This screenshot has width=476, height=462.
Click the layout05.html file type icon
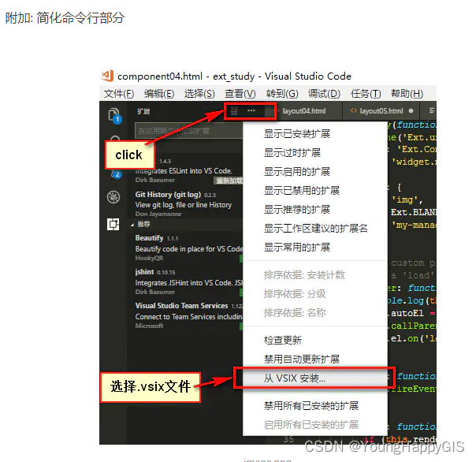point(353,110)
